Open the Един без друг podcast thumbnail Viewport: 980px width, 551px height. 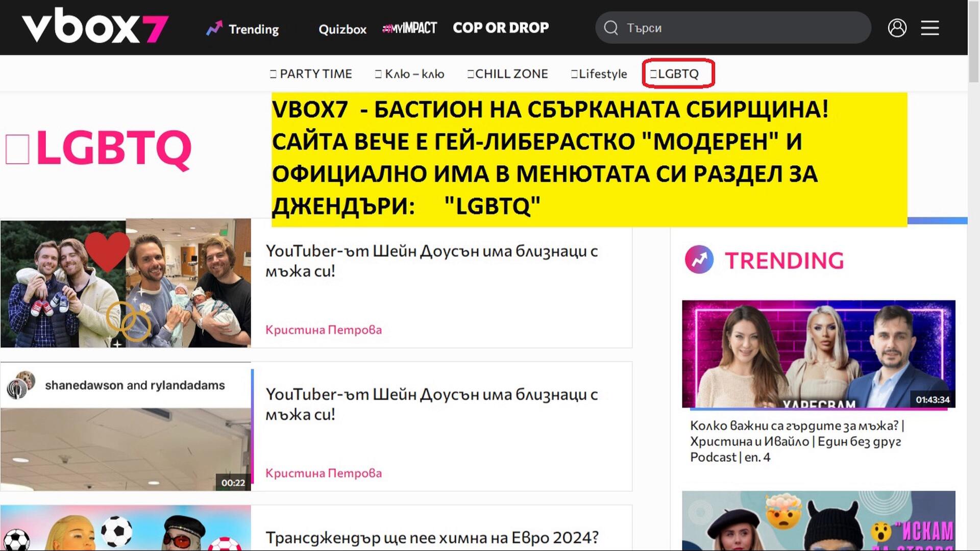tap(818, 354)
